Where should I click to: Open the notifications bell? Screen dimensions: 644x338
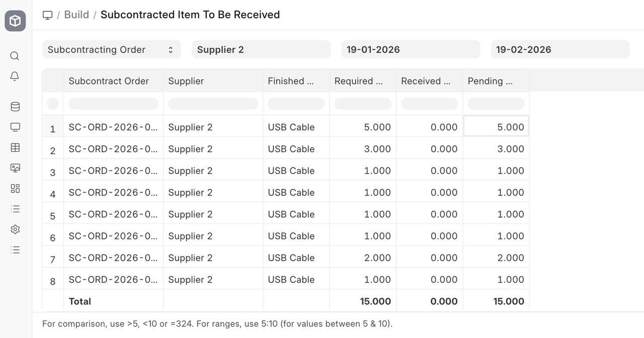point(15,76)
